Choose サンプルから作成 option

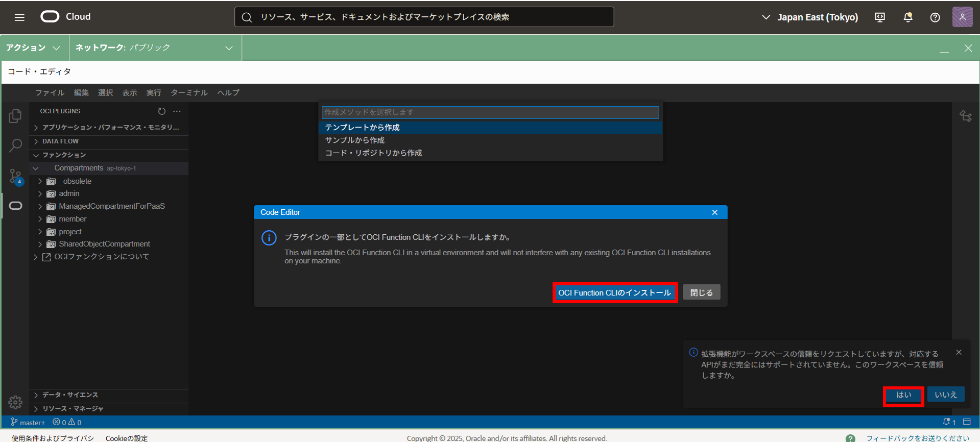(490, 140)
